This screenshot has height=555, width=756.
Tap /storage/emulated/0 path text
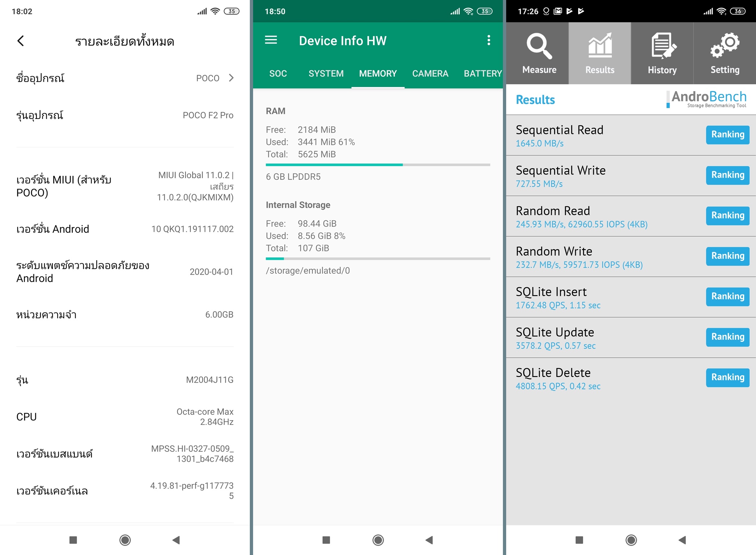308,271
